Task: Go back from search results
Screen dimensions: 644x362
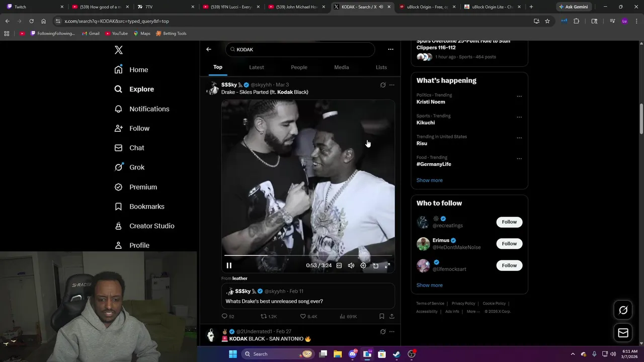Action: (209, 49)
